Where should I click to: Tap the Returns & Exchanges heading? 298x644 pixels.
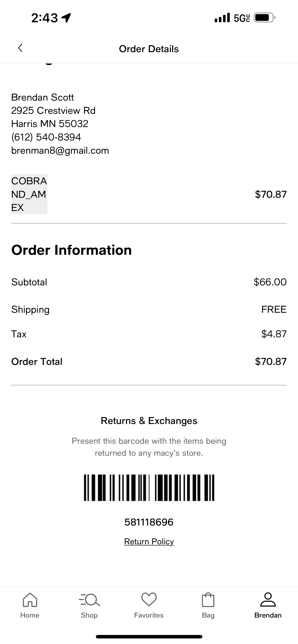click(x=149, y=421)
